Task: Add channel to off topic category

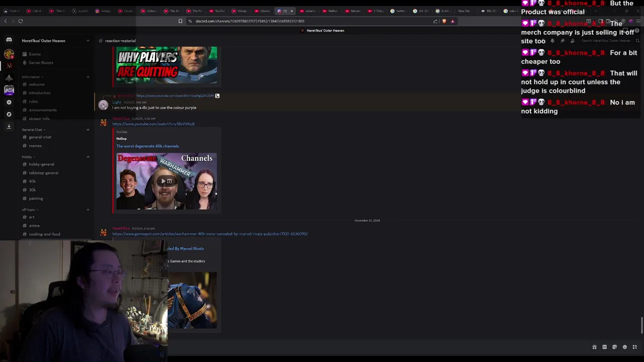Action: (88, 210)
